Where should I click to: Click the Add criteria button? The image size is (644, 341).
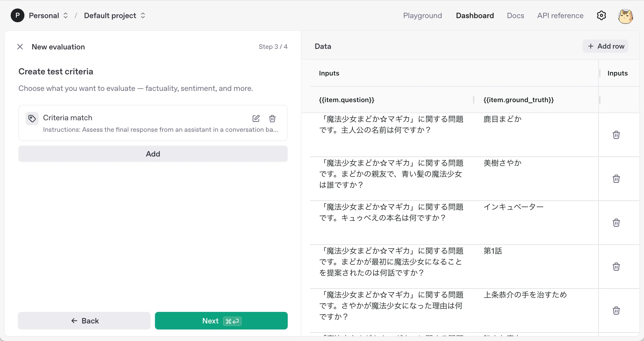pos(153,154)
